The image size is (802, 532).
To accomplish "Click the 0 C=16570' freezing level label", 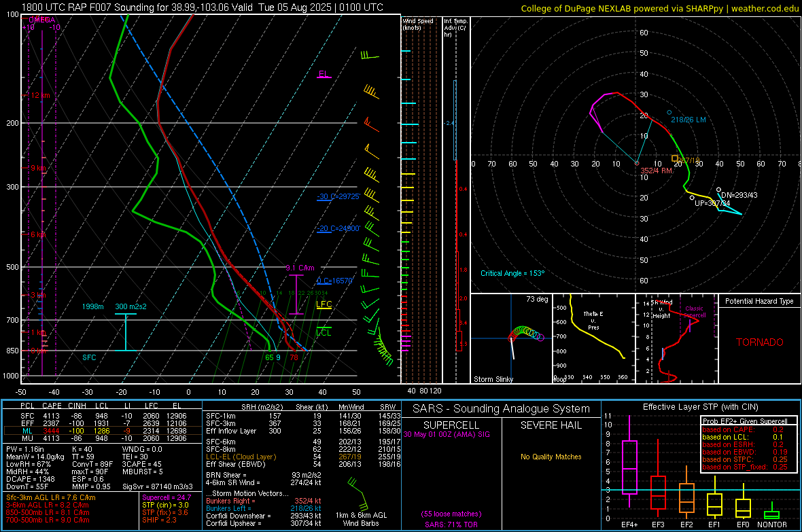I will (x=334, y=281).
